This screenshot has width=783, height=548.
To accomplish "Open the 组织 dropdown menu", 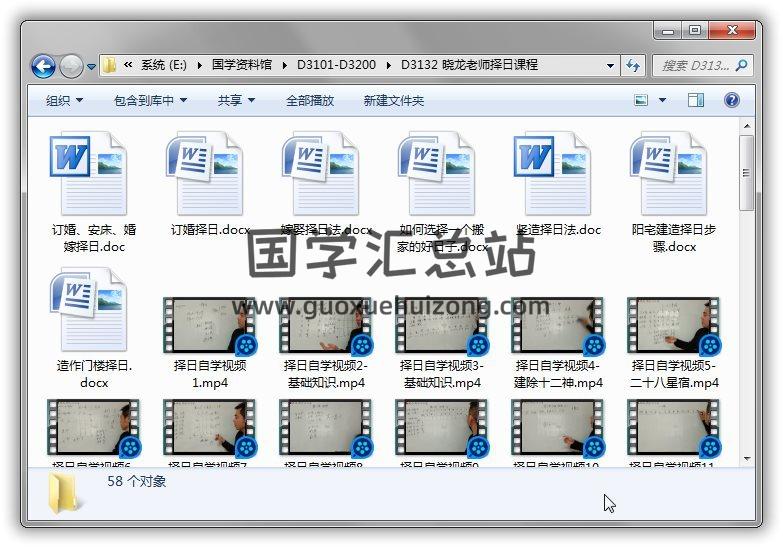I will click(64, 100).
